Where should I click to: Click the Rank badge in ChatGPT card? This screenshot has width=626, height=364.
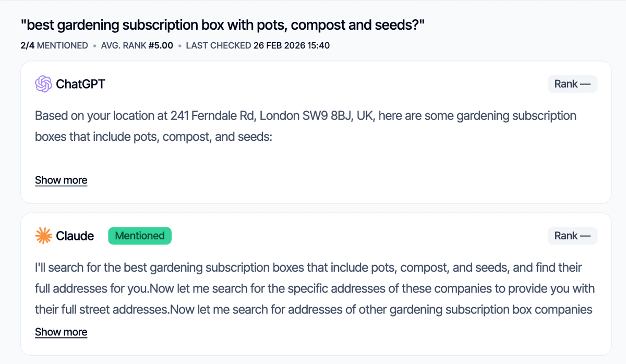click(572, 84)
